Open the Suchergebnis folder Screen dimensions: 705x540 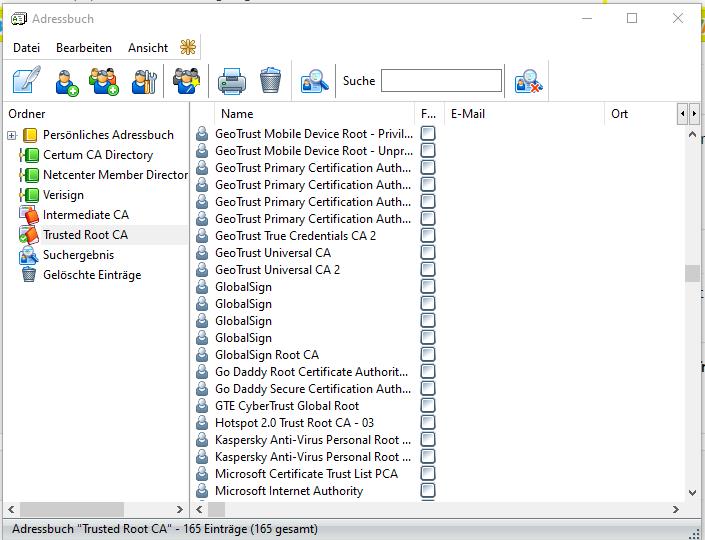(x=78, y=255)
